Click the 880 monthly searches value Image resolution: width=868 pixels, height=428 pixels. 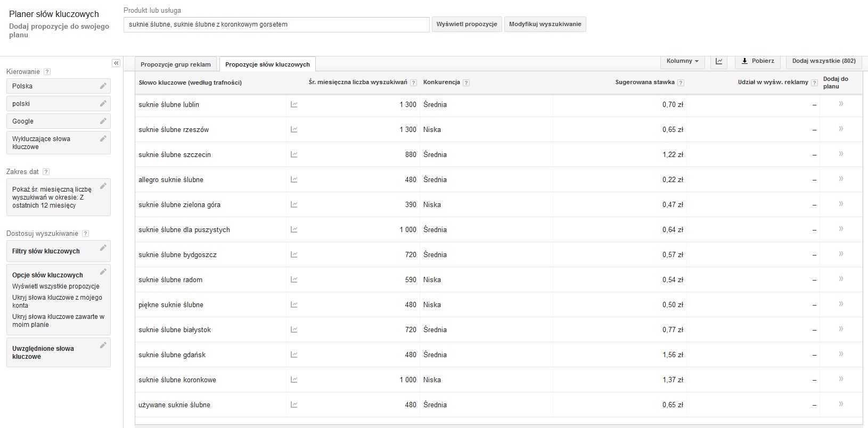(411, 154)
